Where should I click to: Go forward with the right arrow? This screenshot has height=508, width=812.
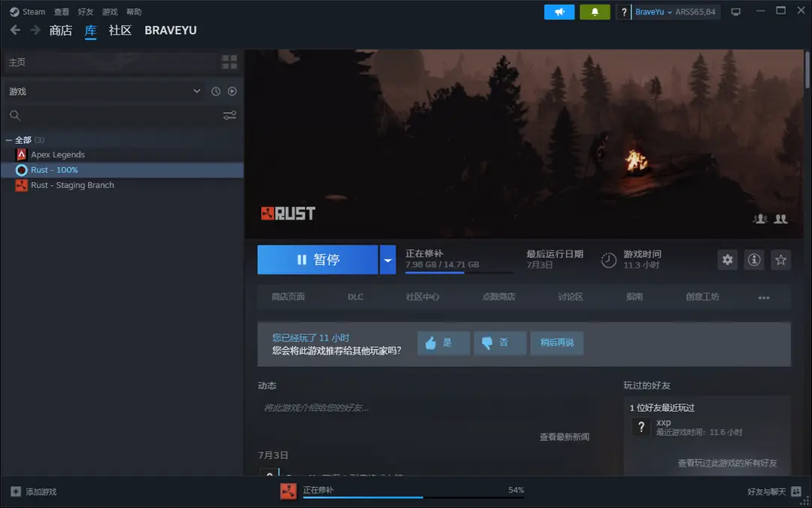pos(35,30)
